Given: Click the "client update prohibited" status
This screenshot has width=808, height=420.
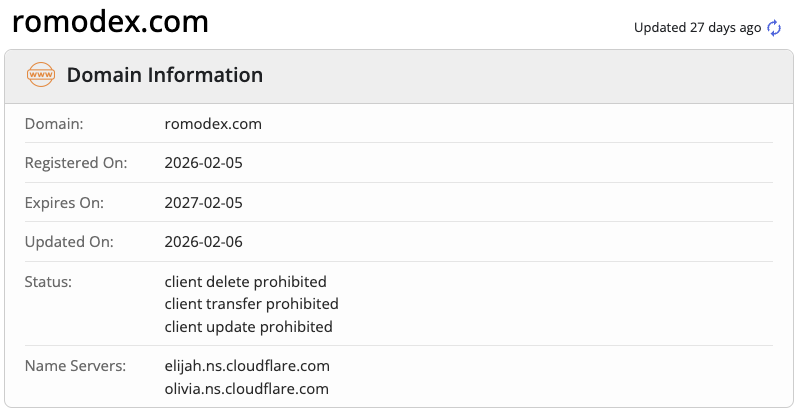Looking at the screenshot, I should (x=249, y=327).
